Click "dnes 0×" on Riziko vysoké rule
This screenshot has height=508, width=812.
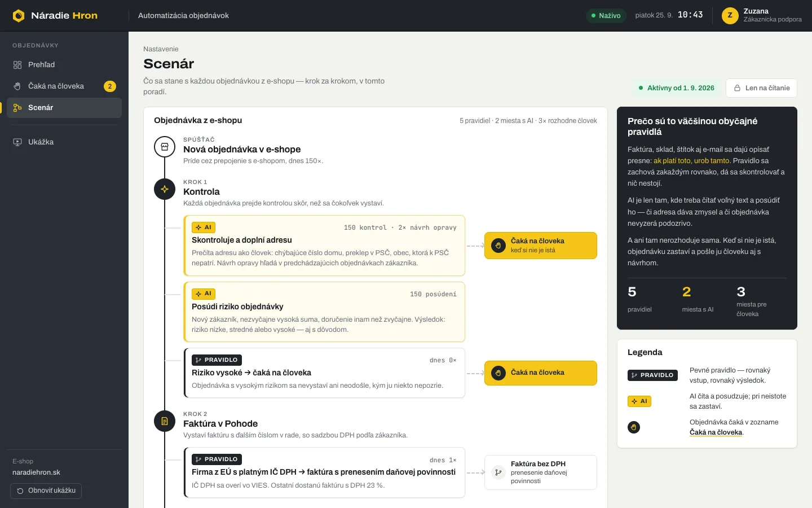[443, 360]
